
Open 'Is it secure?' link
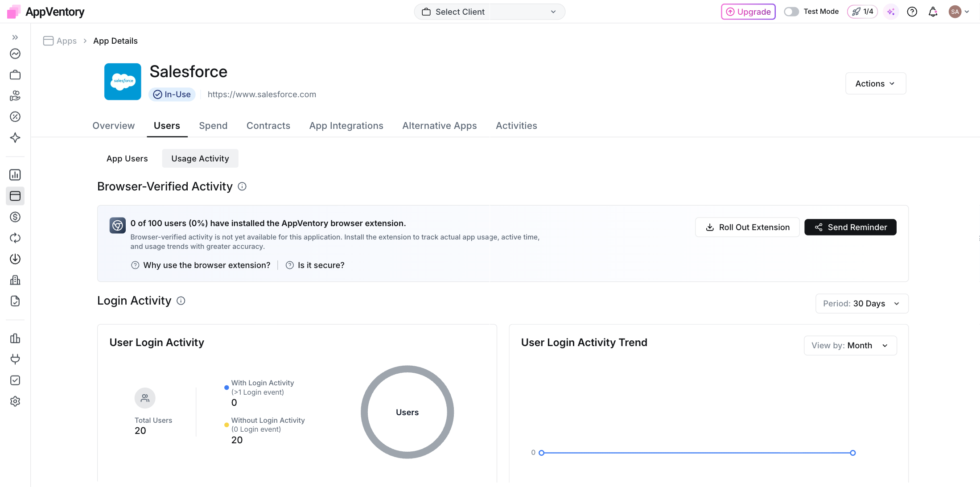coord(315,265)
